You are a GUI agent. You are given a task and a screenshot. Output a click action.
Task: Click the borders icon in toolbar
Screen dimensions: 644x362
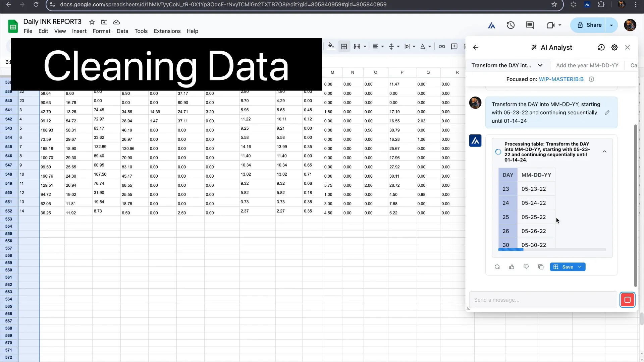tap(344, 47)
